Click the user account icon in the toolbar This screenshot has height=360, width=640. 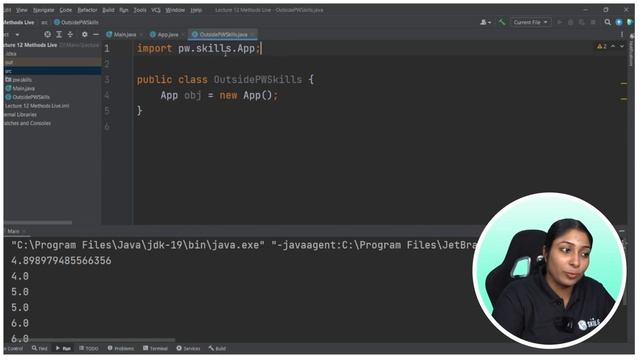(485, 22)
